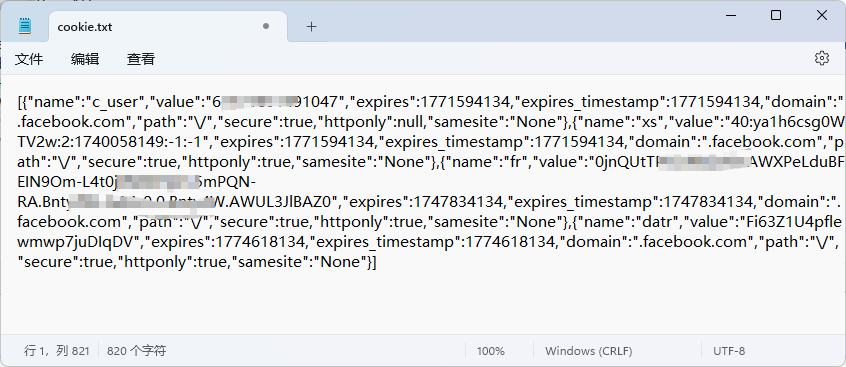
Task: Click the 100% zoom level in status bar
Action: tap(490, 351)
